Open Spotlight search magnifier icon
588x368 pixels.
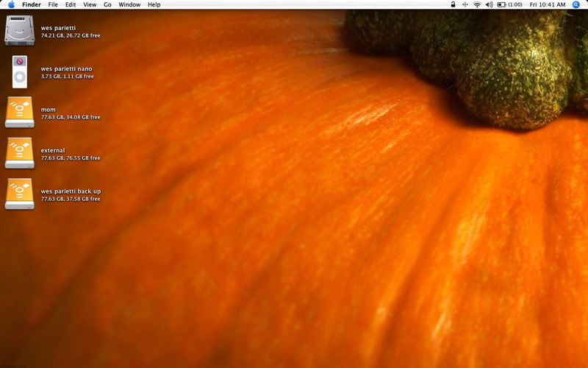click(576, 4)
